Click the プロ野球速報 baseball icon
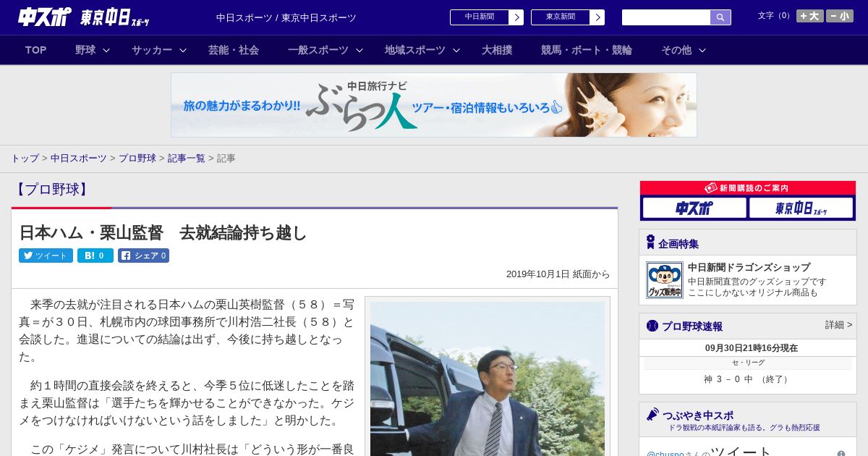 point(652,326)
